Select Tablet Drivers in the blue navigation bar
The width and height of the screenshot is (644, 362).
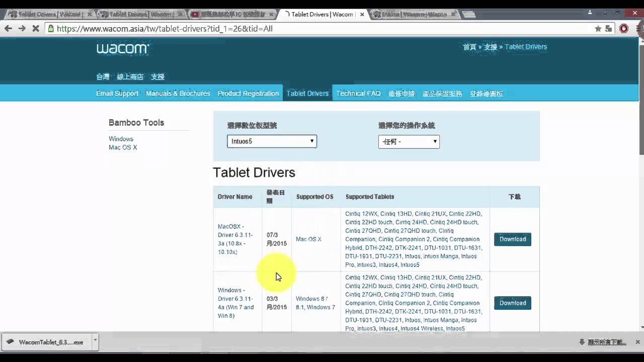click(x=307, y=94)
